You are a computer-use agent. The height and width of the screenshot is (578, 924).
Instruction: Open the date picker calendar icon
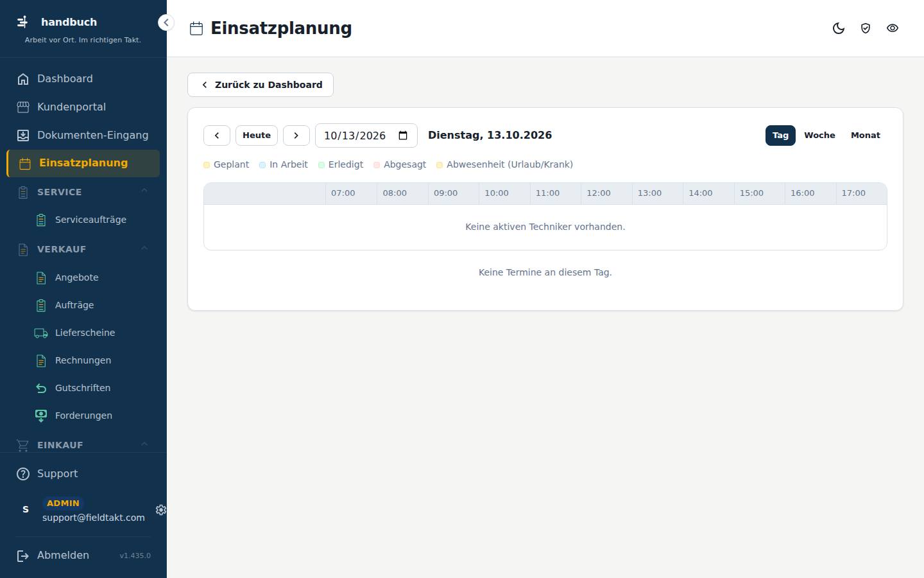pos(403,136)
